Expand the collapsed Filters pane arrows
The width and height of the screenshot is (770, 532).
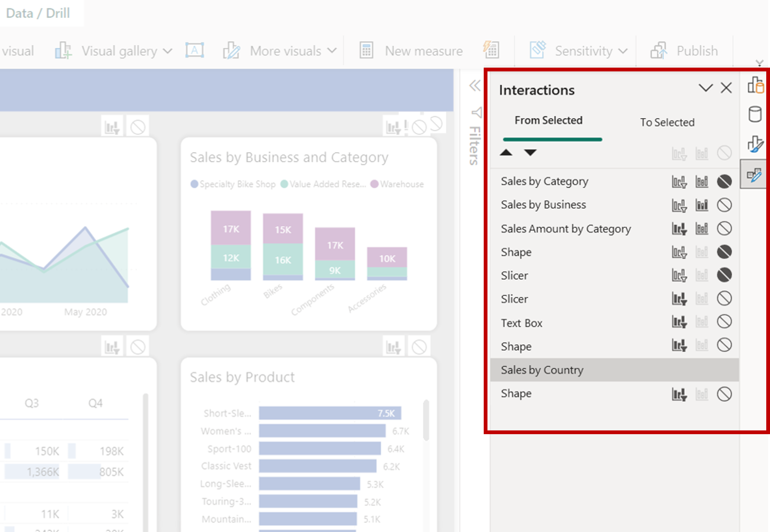tap(474, 86)
